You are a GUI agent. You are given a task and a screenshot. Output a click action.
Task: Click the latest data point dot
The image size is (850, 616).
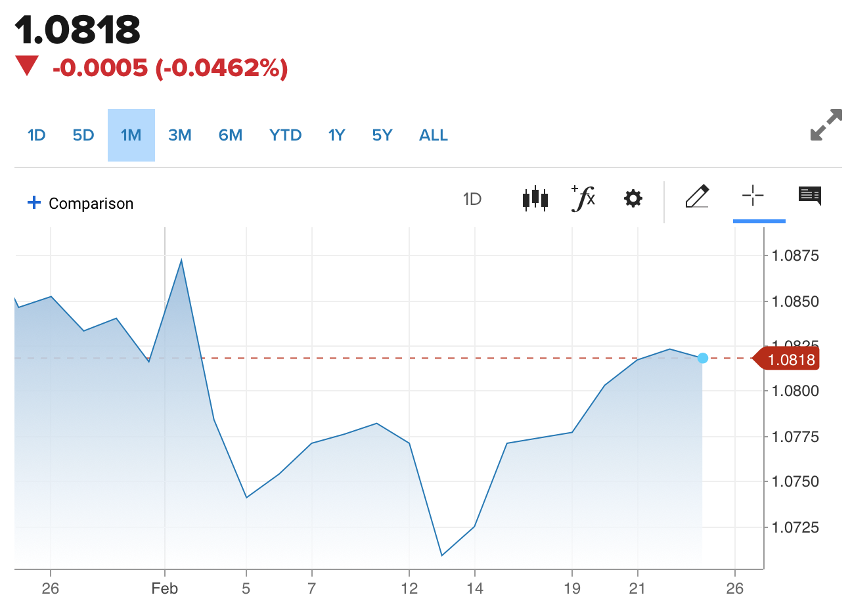[703, 358]
